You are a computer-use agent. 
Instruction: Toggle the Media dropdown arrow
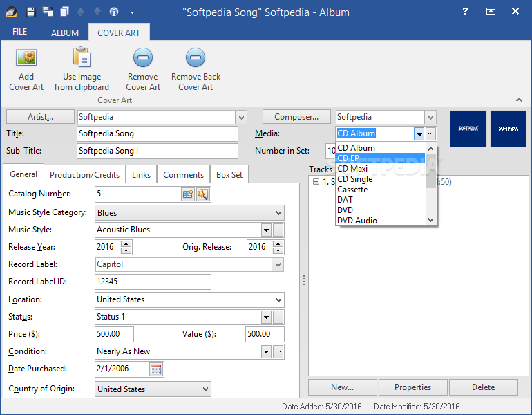coord(419,133)
